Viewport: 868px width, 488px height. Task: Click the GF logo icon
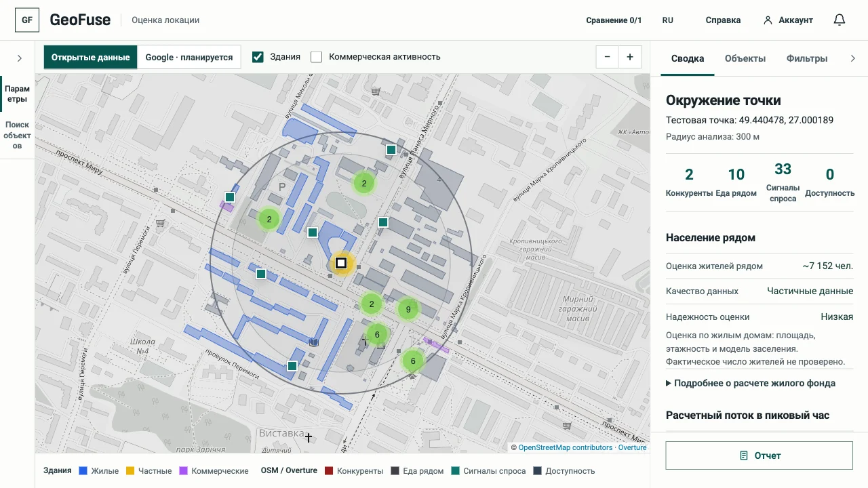27,20
